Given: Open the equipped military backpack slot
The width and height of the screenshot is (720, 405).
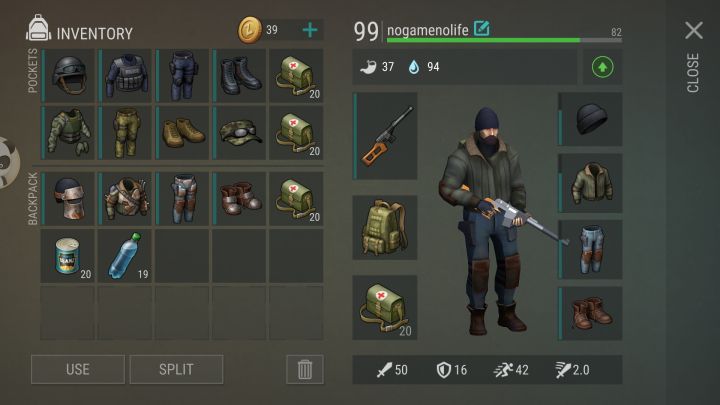Looking at the screenshot, I should 385,227.
